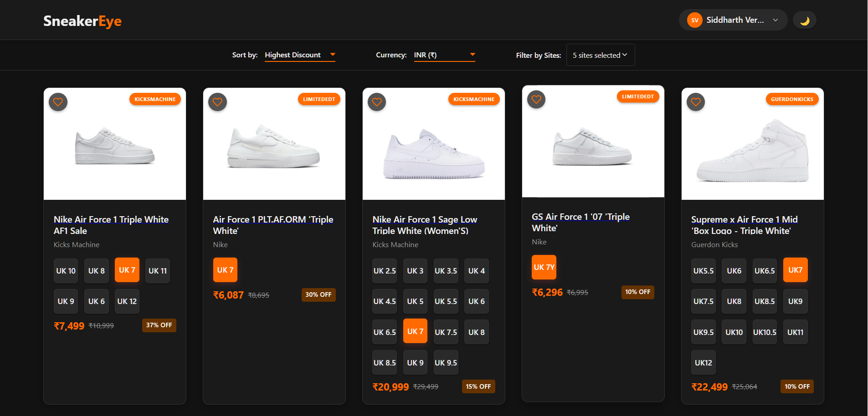Viewport: 868px width, 416px height.
Task: Select size UK9 on Supreme card
Action: tap(795, 301)
